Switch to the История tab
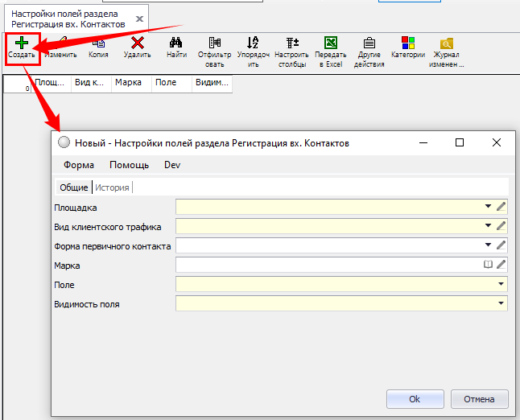 111,187
